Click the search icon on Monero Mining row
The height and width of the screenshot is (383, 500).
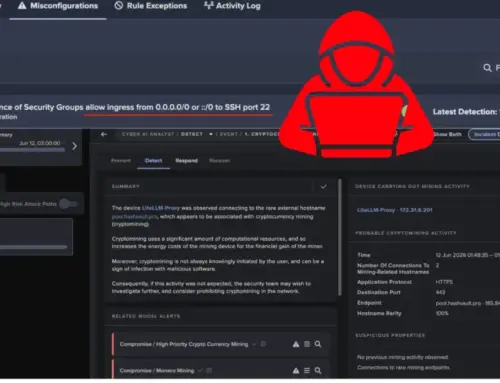(318, 371)
